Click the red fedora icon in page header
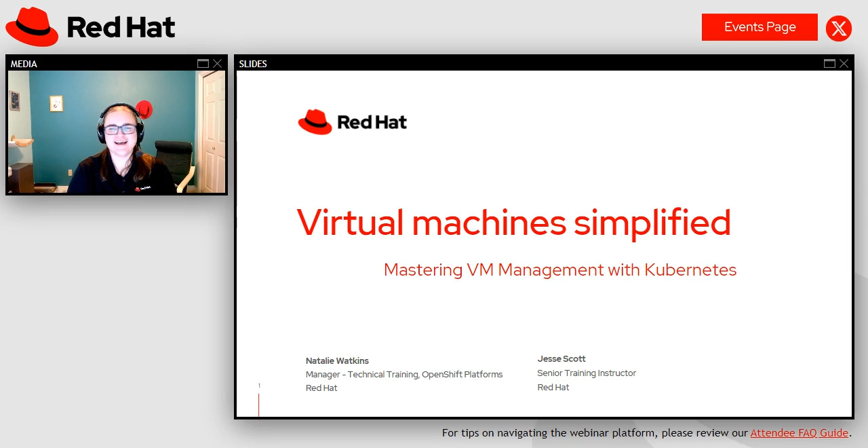This screenshot has height=448, width=868. point(32,27)
